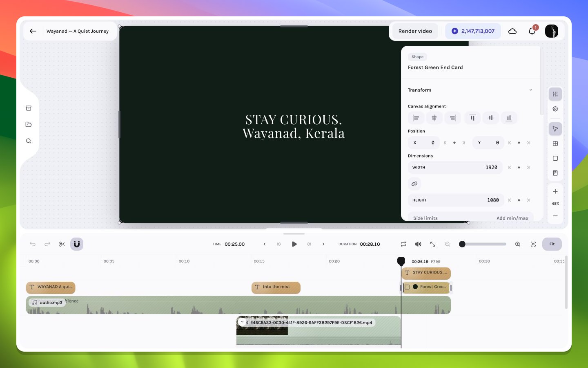The height and width of the screenshot is (368, 588).
Task: Open search in the left sidebar
Action: click(29, 141)
